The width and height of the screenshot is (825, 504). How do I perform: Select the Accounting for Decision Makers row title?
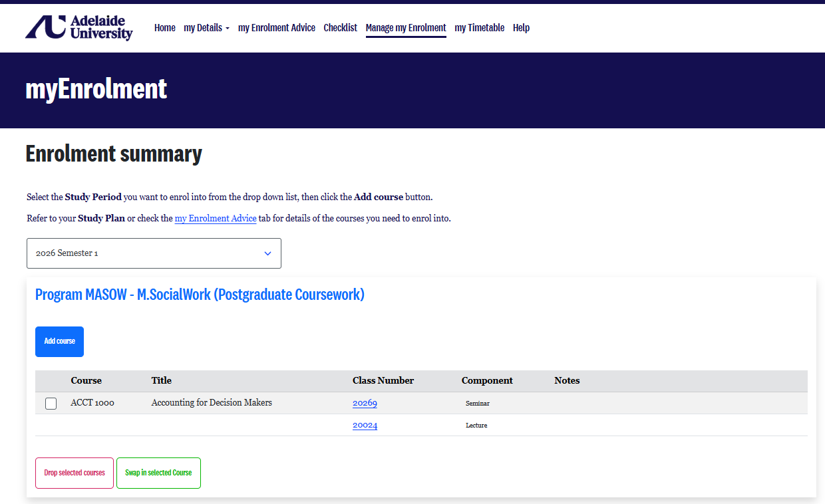coord(212,403)
